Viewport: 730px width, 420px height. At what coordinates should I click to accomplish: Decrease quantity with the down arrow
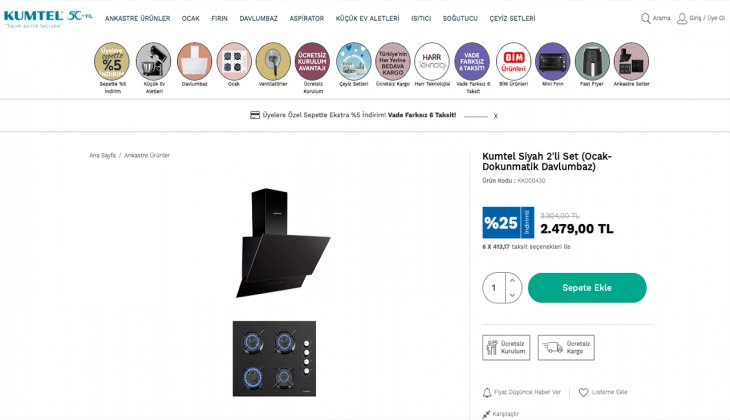coord(513,295)
